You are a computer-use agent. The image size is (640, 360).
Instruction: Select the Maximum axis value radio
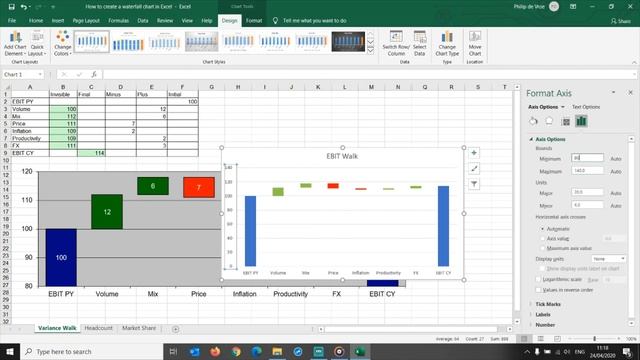click(x=542, y=248)
